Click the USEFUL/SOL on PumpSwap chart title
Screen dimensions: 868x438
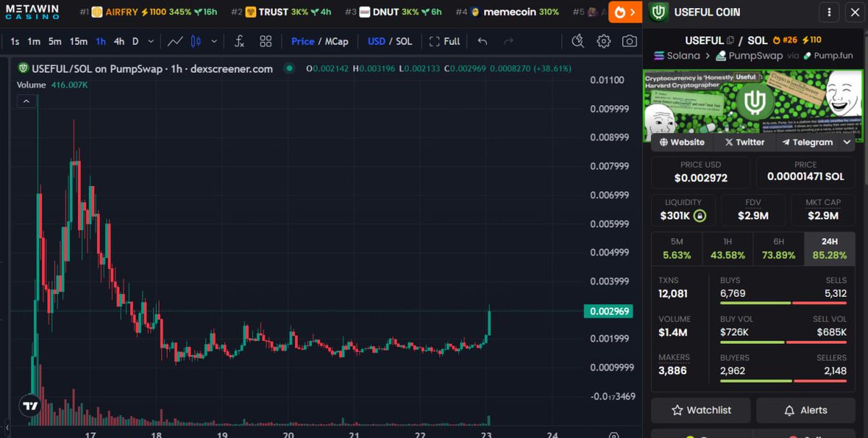click(152, 69)
